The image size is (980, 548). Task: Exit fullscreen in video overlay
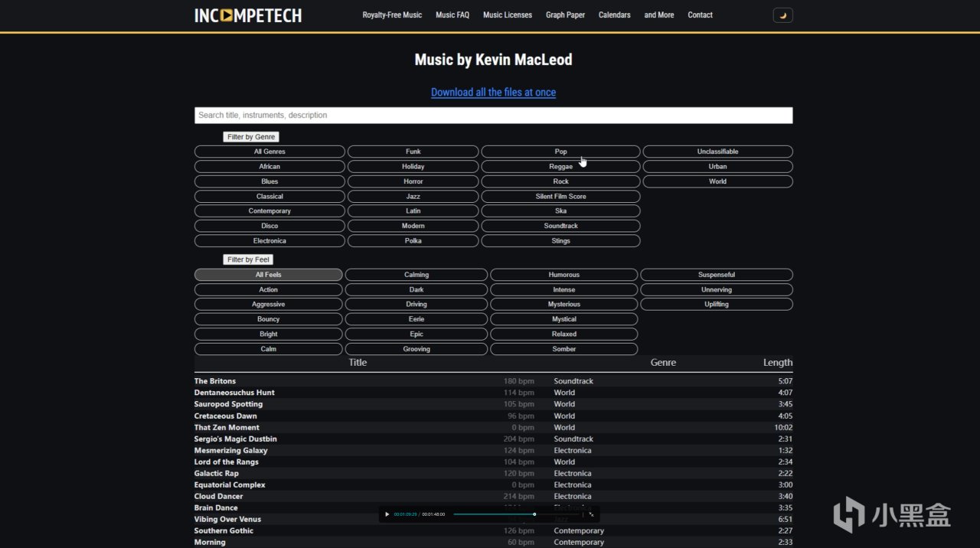pos(591,514)
